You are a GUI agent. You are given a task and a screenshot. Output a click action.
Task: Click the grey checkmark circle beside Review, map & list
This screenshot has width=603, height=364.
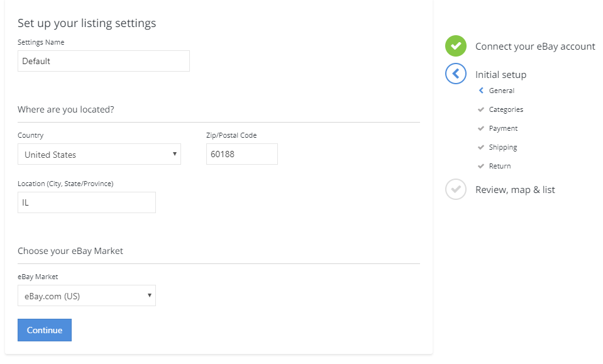(456, 189)
